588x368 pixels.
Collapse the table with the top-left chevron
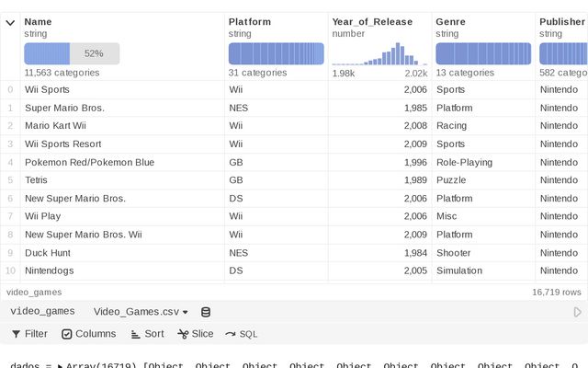pyautogui.click(x=10, y=22)
